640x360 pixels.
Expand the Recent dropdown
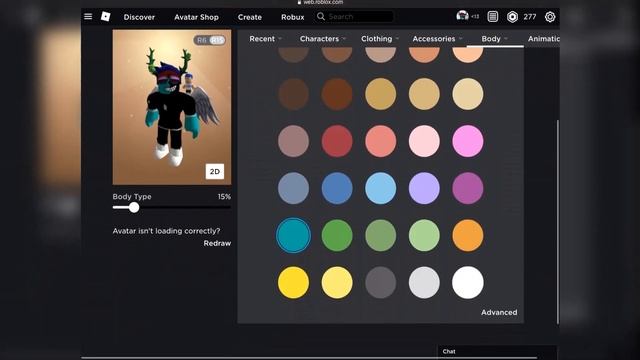[266, 39]
